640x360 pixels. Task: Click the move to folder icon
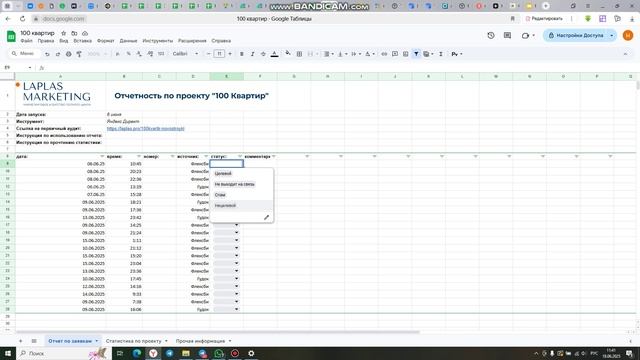pos(74,33)
